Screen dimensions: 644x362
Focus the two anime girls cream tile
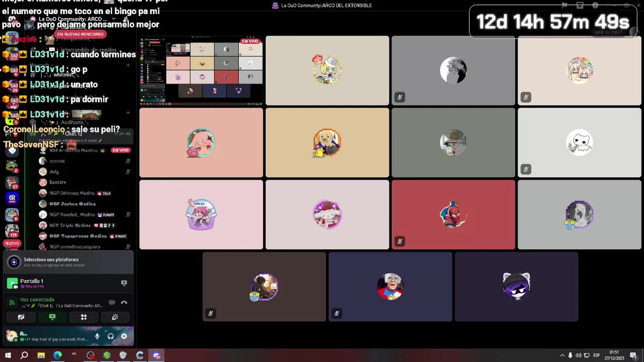click(580, 70)
